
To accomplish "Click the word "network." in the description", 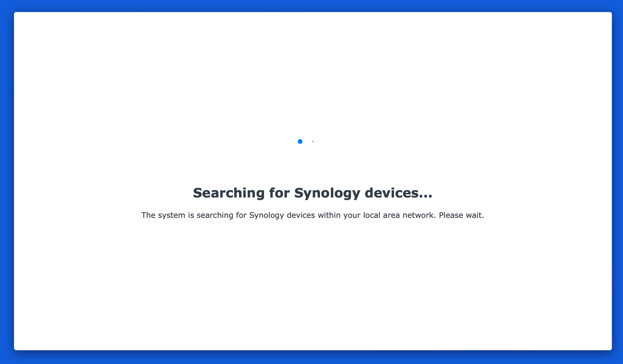I will click(419, 215).
